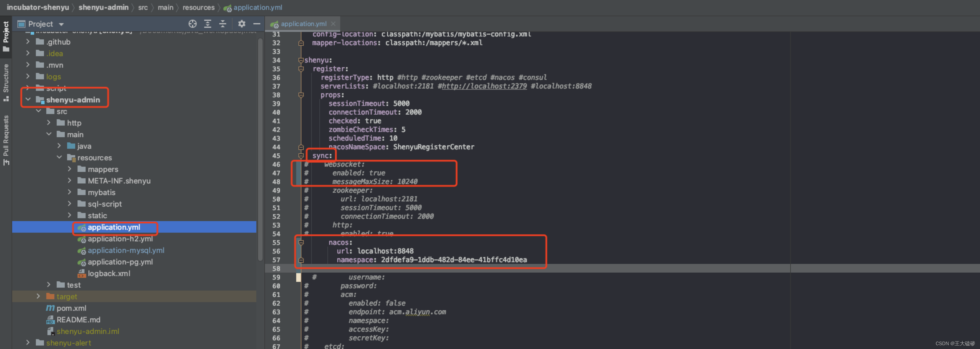980x349 pixels.
Task: Fold the register: block at line 35
Action: pyautogui.click(x=301, y=69)
